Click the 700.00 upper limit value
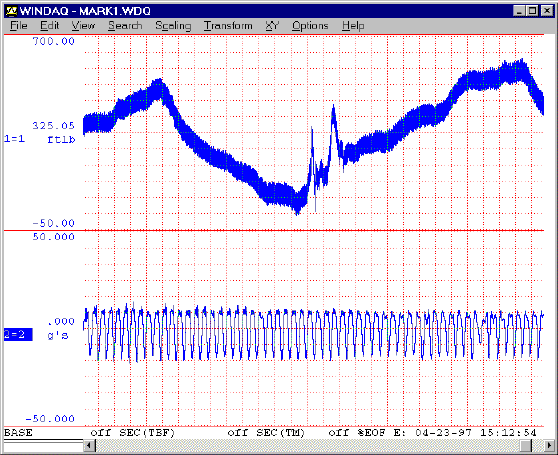This screenshot has height=455, width=558. click(x=54, y=41)
